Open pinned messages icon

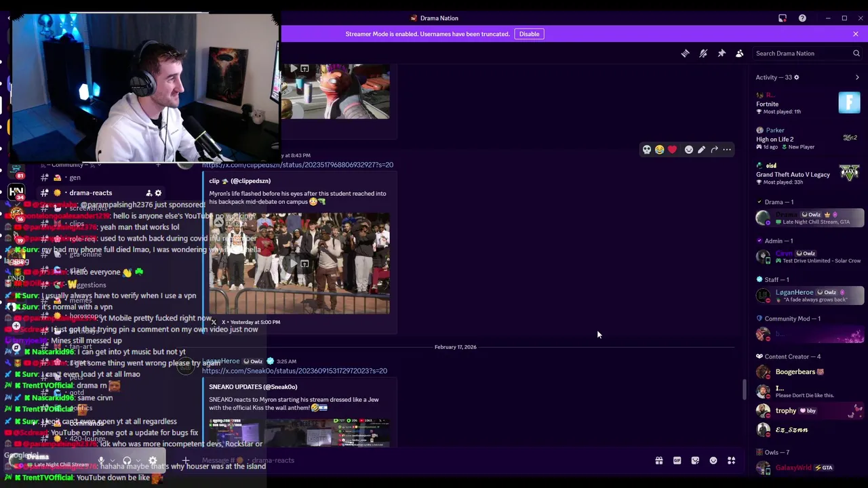pos(722,54)
